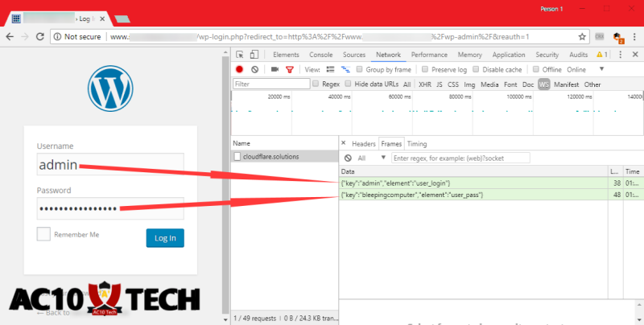644x325 pixels.
Task: Open Chrome three-dot menu
Action: pyautogui.click(x=635, y=36)
